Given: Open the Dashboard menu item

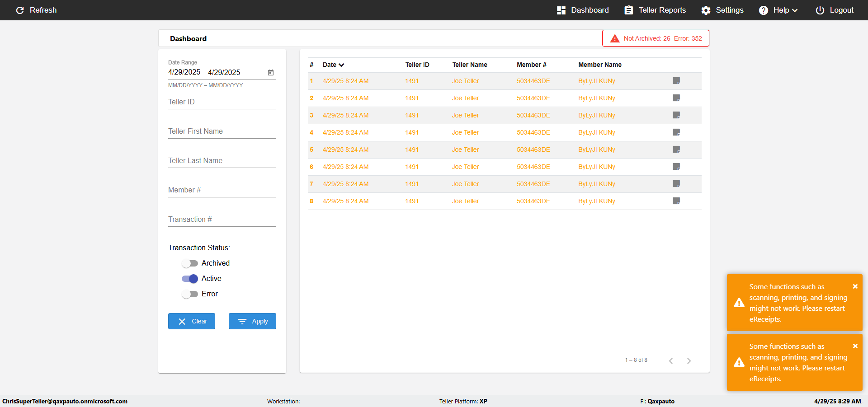Looking at the screenshot, I should pyautogui.click(x=583, y=10).
